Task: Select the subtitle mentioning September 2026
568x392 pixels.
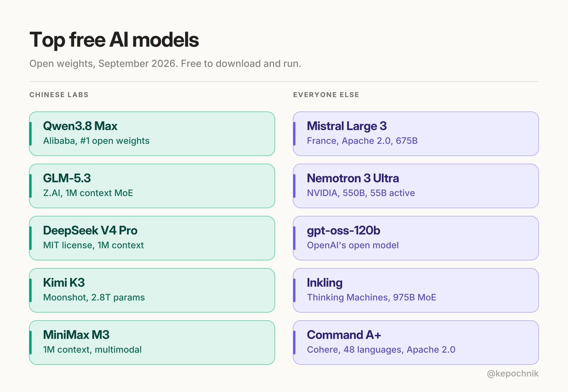Action: [165, 63]
